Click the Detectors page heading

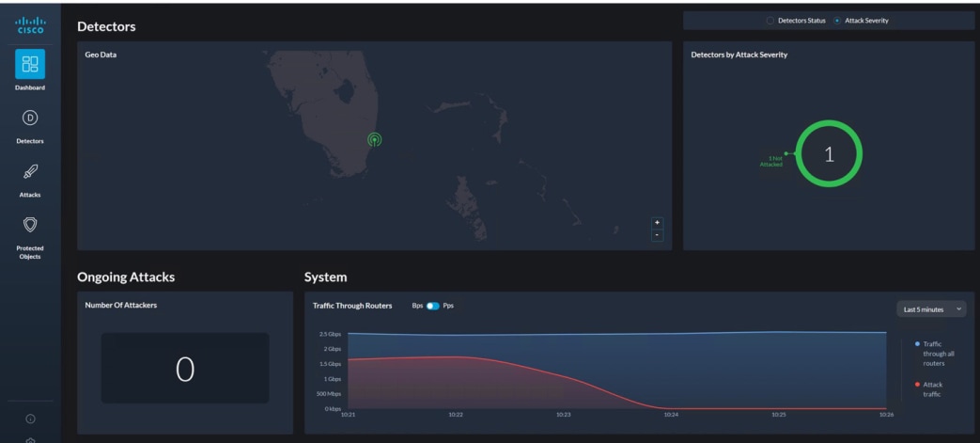pyautogui.click(x=106, y=26)
